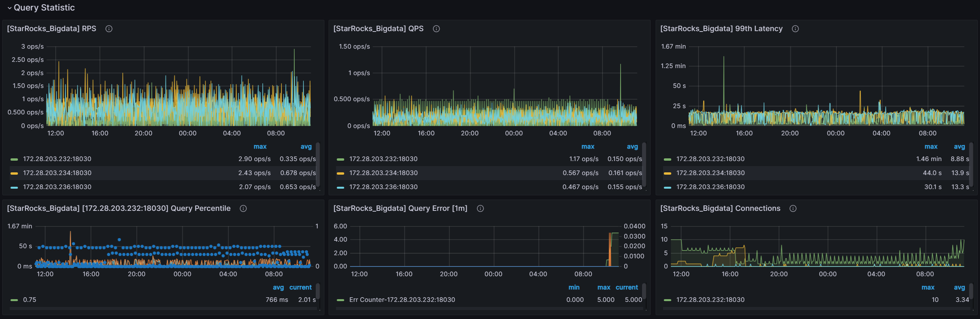The height and width of the screenshot is (319, 980).
Task: Click the 3.34 avg connections value
Action: tap(962, 300)
